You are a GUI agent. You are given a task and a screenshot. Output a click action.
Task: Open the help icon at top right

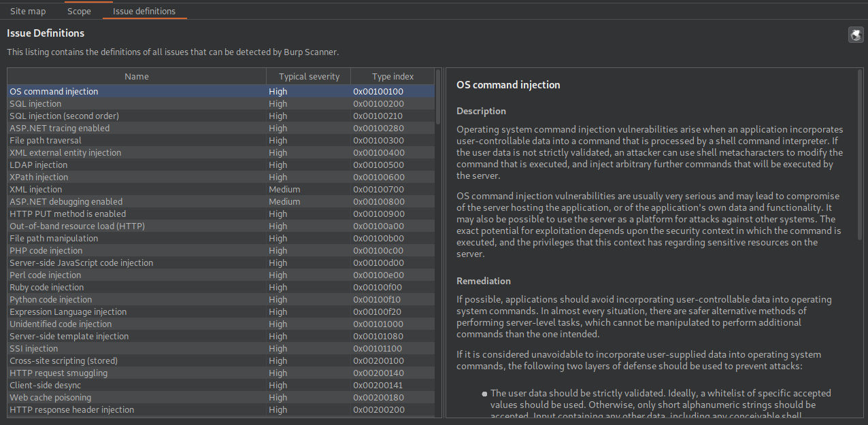[x=856, y=35]
